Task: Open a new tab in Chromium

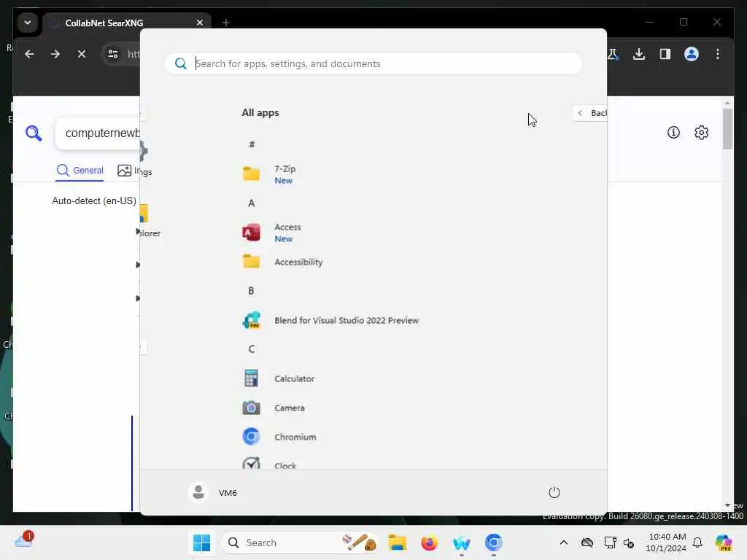Action: 226,23
